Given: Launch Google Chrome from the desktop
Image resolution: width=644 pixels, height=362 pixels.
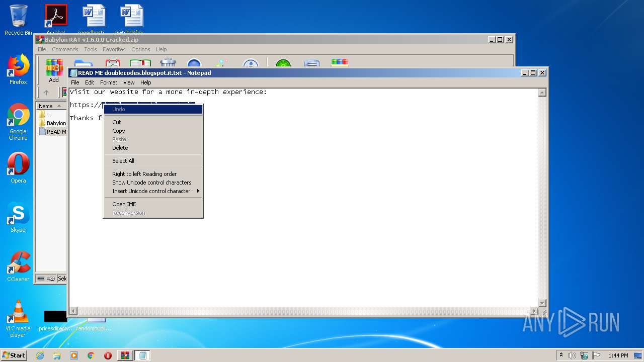Looking at the screenshot, I should [18, 122].
